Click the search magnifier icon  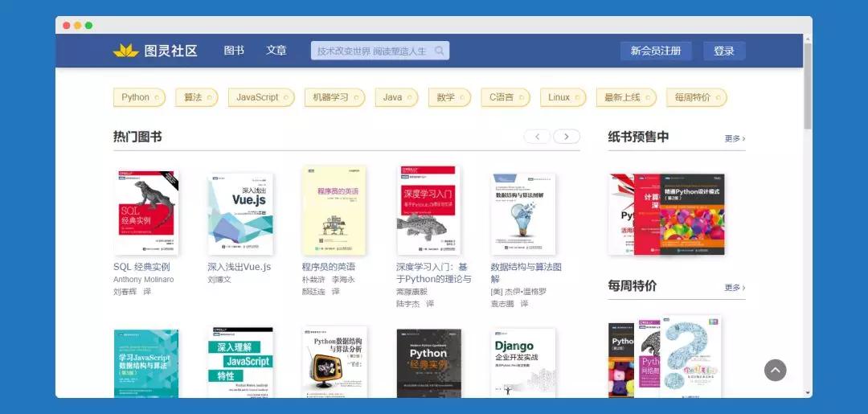pos(440,51)
